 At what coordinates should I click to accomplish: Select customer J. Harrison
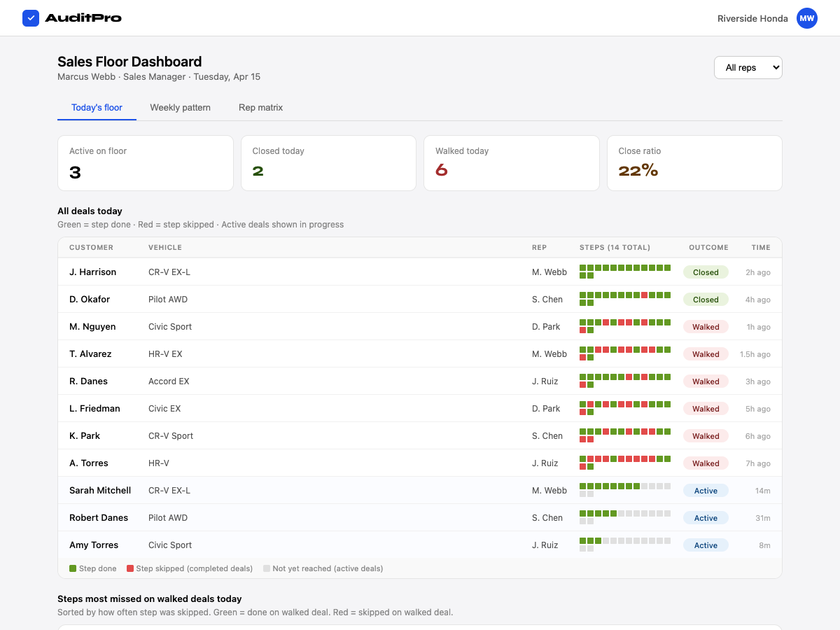click(93, 272)
